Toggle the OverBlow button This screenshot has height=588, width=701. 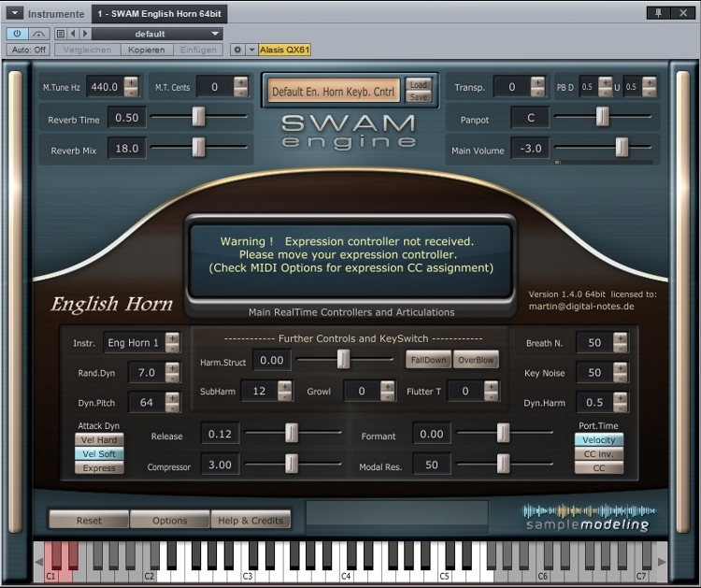476,360
